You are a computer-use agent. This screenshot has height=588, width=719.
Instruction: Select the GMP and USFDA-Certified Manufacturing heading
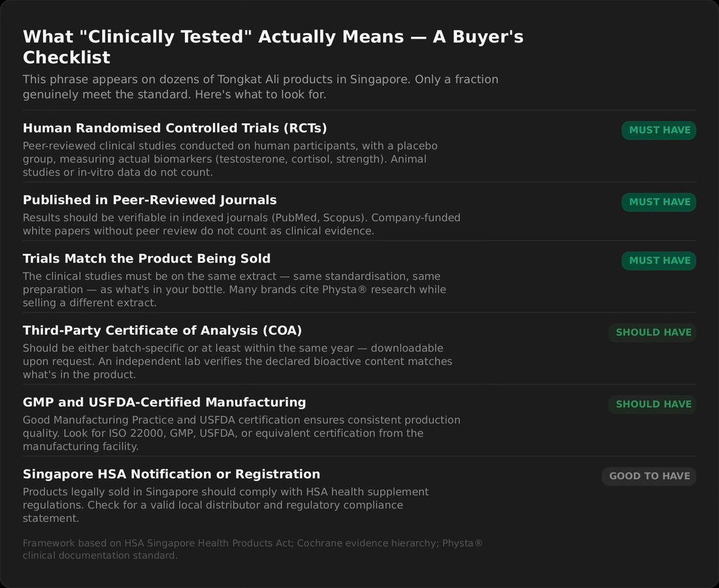tap(164, 402)
